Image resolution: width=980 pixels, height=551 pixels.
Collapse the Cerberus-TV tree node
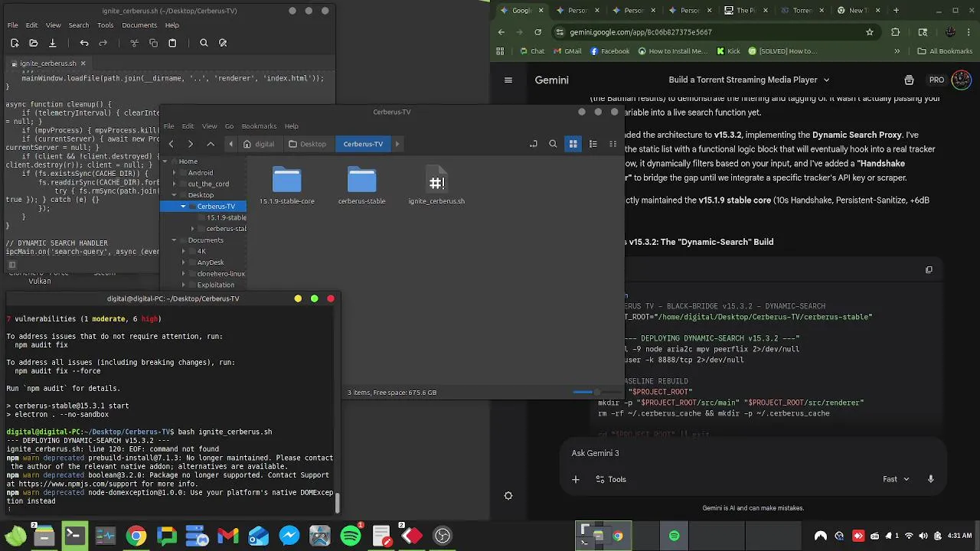(183, 206)
